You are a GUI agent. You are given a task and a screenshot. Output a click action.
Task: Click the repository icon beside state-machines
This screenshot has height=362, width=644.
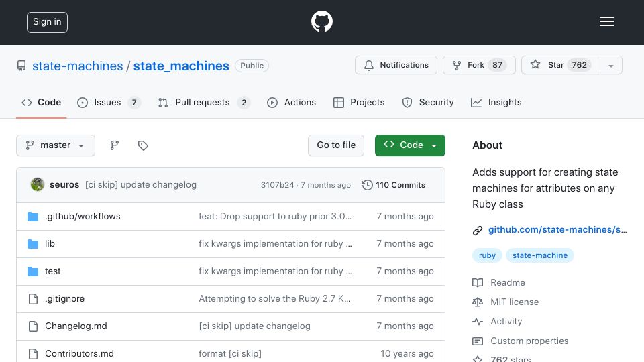pyautogui.click(x=21, y=66)
